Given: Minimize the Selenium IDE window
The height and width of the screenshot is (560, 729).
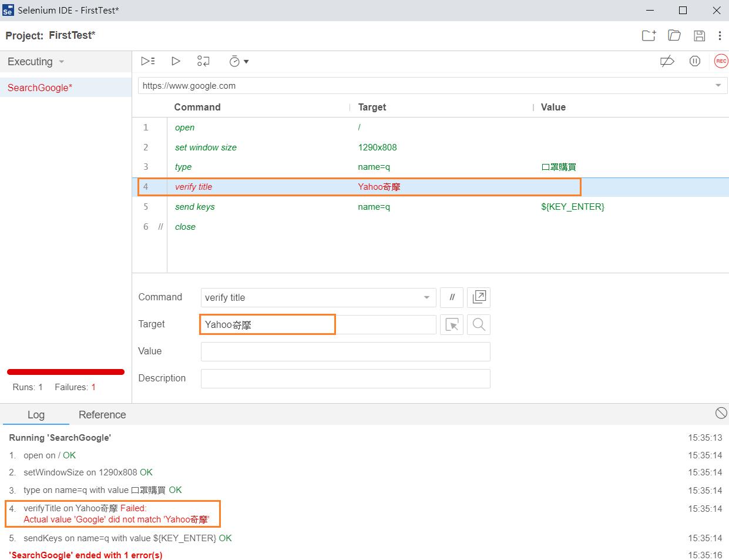Looking at the screenshot, I should coord(650,11).
